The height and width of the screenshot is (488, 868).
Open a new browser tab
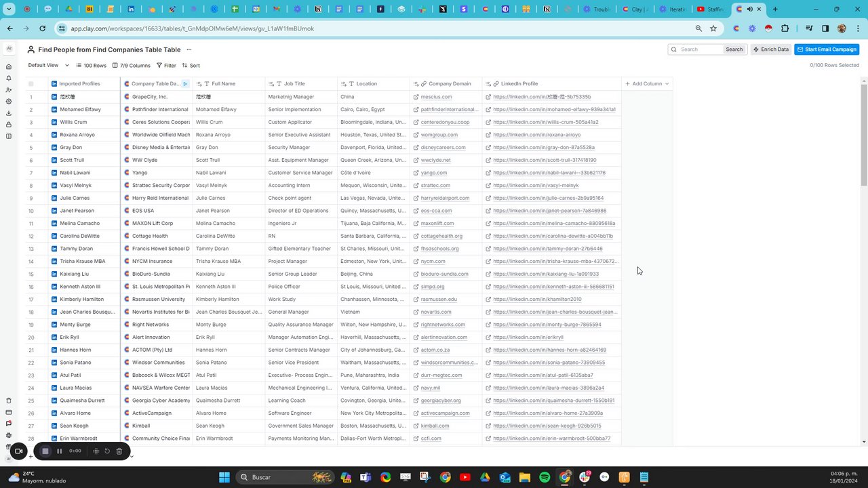[775, 9]
